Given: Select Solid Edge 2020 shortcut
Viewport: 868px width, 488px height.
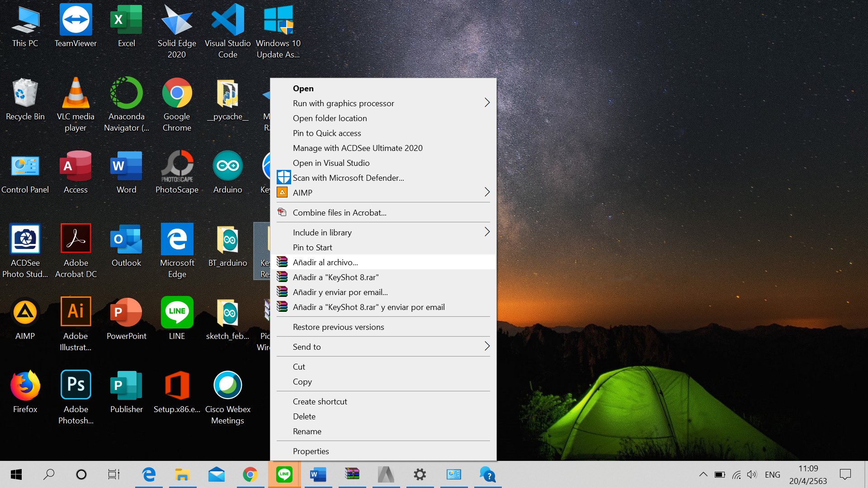Looking at the screenshot, I should (x=177, y=32).
